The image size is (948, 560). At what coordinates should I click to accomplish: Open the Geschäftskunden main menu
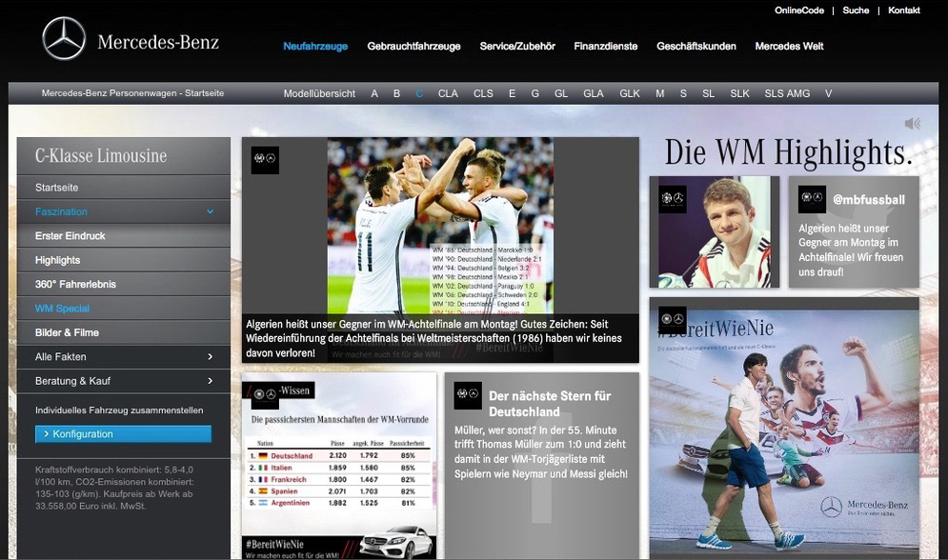click(696, 46)
